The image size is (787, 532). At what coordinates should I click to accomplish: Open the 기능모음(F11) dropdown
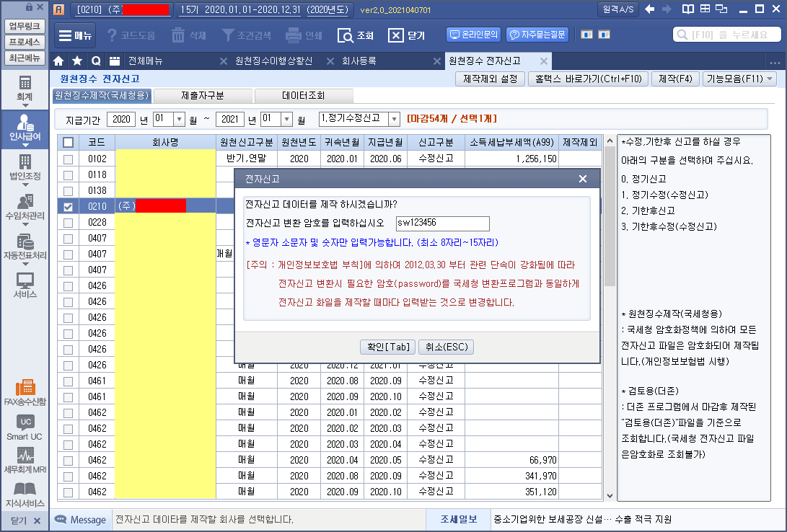[739, 79]
